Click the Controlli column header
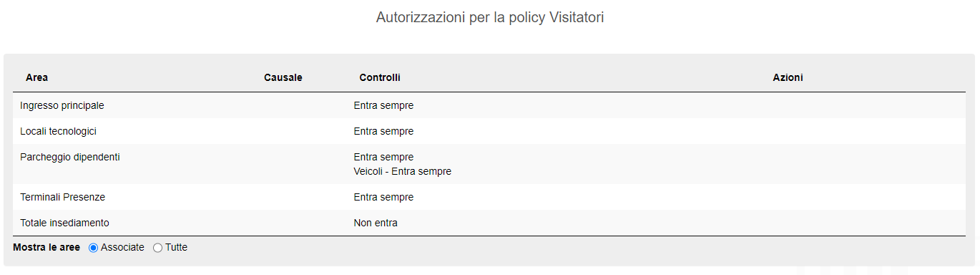Screen dimensions: 980x275 380,77
